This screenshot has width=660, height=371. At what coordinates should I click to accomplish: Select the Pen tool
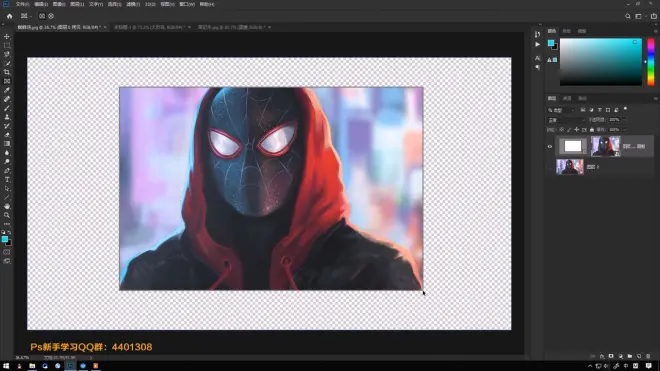(7, 171)
